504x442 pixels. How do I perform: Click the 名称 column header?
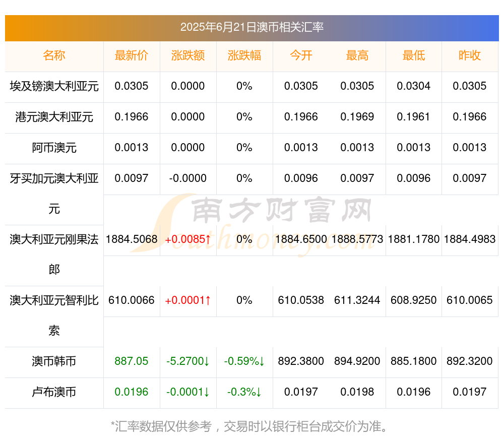pos(54,55)
